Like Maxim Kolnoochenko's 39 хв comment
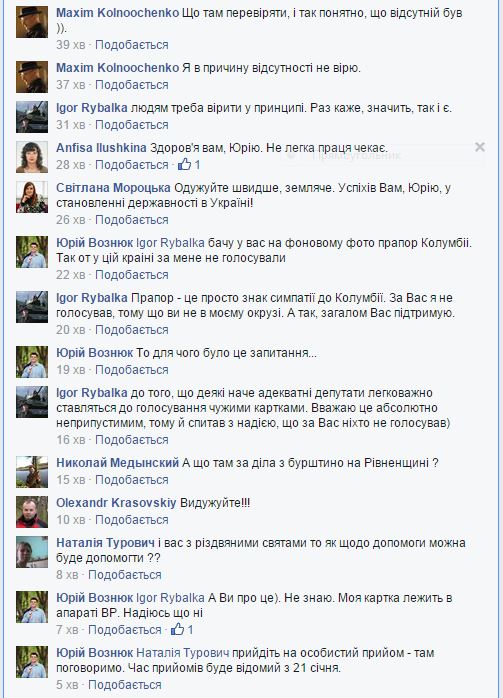The height and width of the screenshot is (698, 503). pos(132,45)
